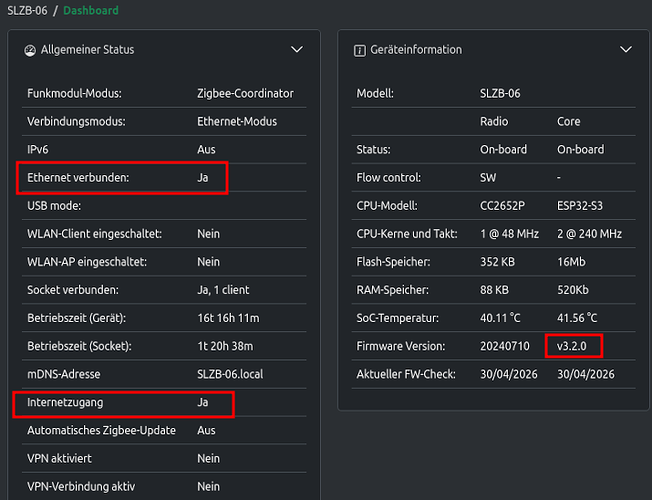This screenshot has width=652, height=500.
Task: Click the '1 @ 48 MHz' value
Action: (x=509, y=234)
